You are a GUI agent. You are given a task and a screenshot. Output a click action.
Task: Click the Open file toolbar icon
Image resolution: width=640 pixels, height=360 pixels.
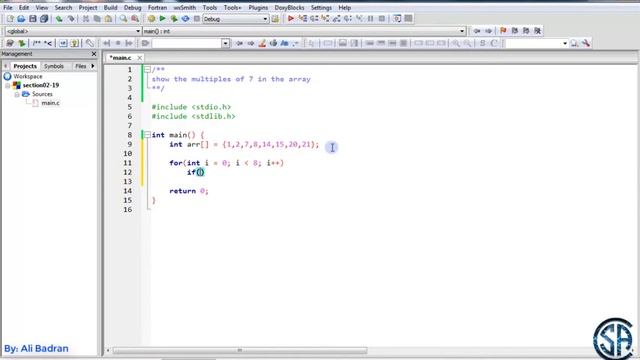pos(21,19)
